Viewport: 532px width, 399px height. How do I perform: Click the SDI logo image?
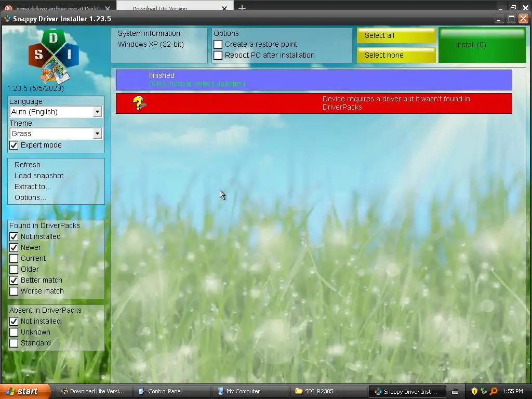tap(54, 56)
